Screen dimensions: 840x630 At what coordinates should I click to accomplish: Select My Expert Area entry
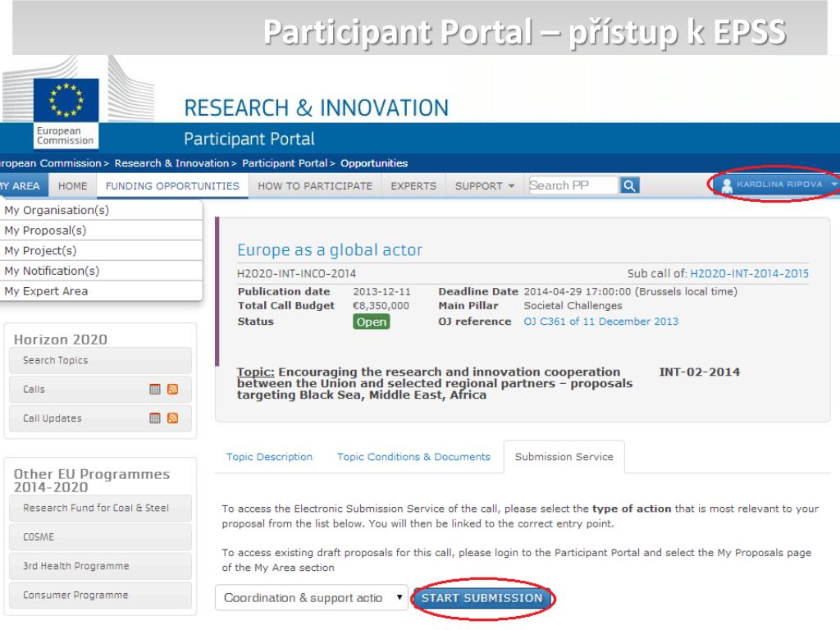[101, 291]
